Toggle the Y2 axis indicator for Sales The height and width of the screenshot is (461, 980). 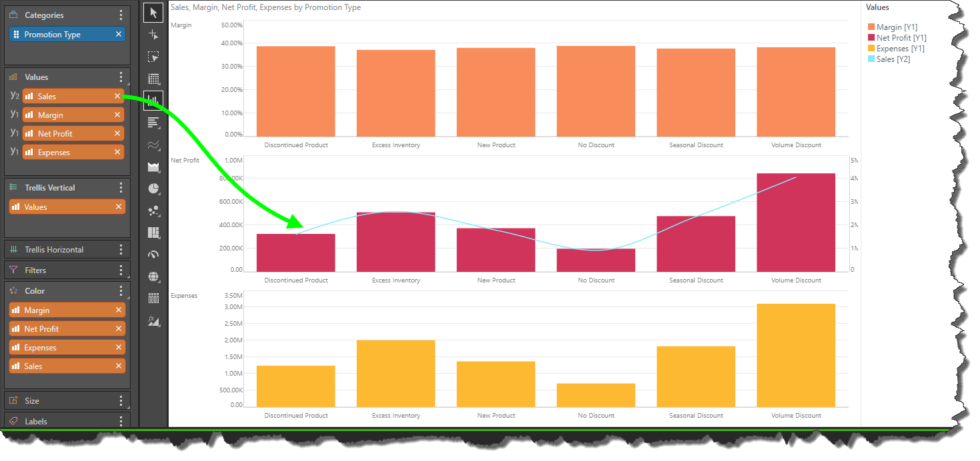[x=15, y=96]
